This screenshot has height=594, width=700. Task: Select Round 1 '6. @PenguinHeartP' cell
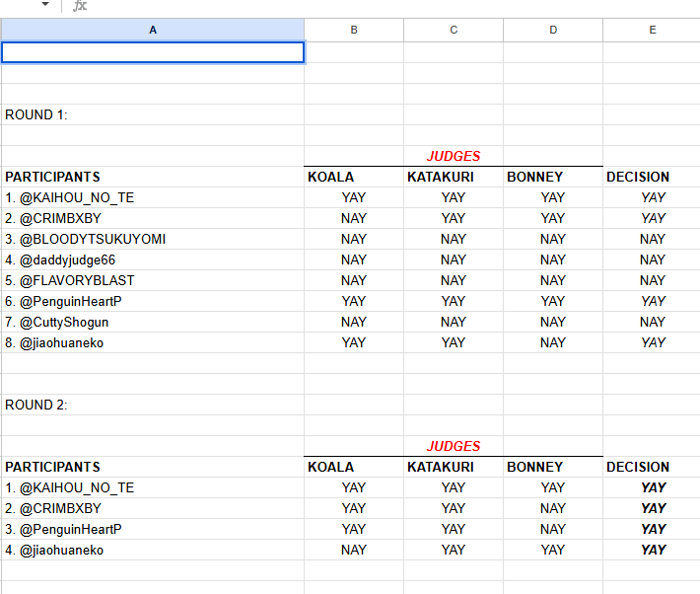point(153,301)
